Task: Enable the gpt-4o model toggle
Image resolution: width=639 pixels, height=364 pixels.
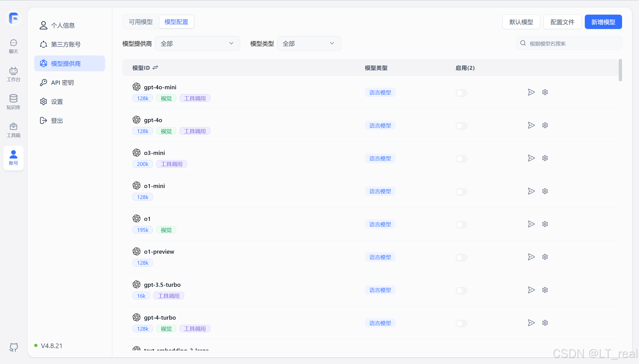Action: (461, 126)
